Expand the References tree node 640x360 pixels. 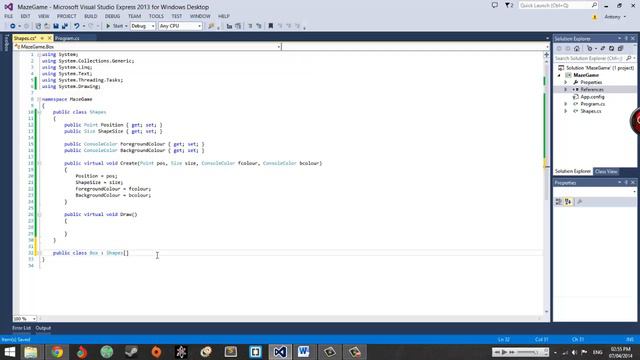pos(566,89)
